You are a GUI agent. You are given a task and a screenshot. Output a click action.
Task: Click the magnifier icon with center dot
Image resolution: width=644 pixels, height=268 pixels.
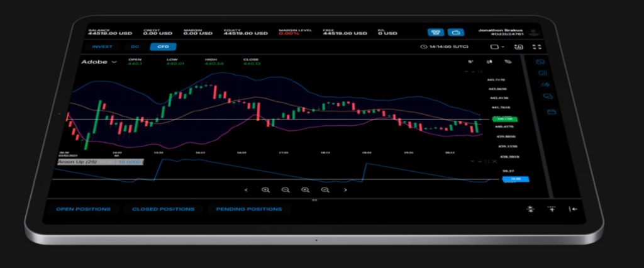point(305,190)
